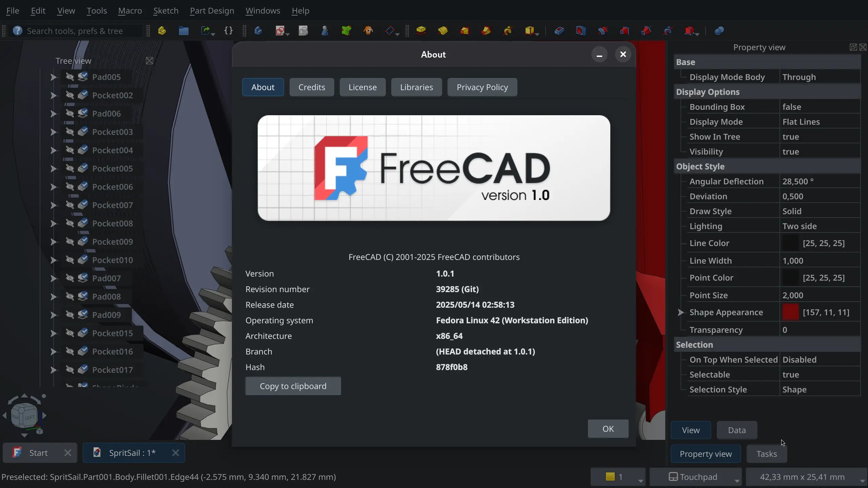Click the Revolution tool icon
This screenshot has height=488, width=868.
(443, 31)
